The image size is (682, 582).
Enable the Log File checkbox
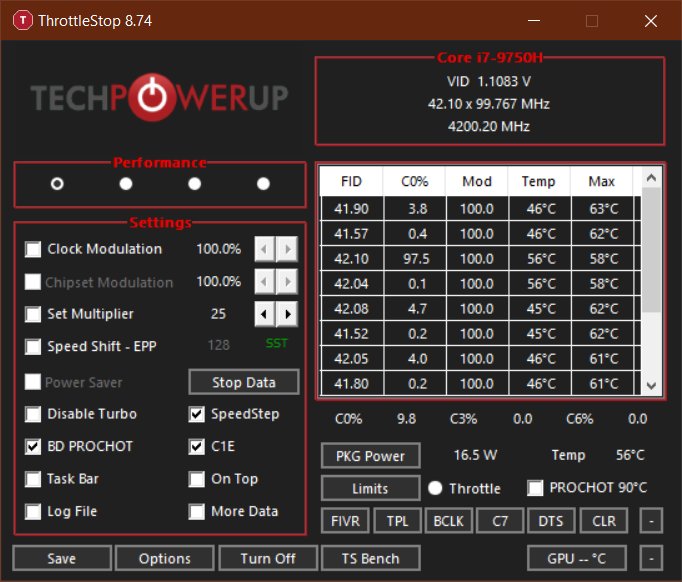pyautogui.click(x=33, y=512)
